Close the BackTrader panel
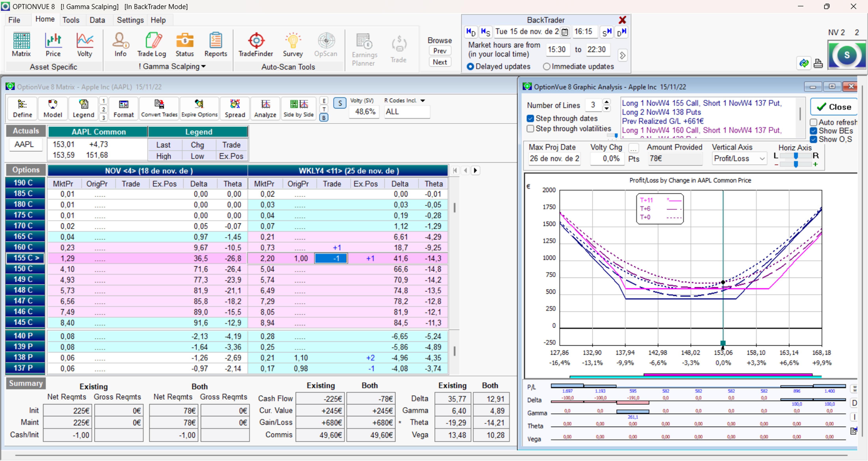Screen dimensions: 868x461 coord(622,20)
